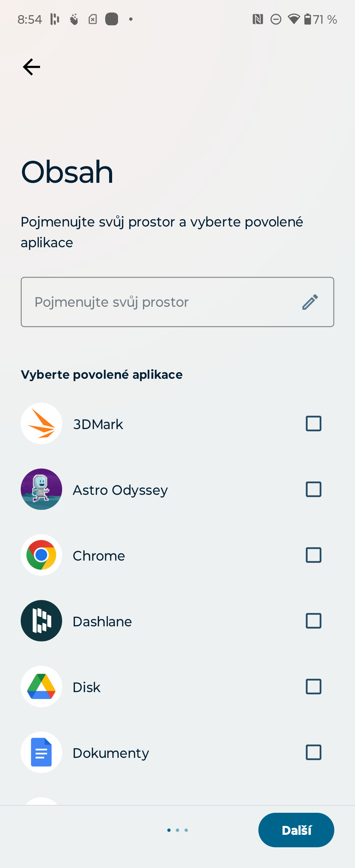
Task: Check the Dokumenty checkbox
Action: pos(313,752)
